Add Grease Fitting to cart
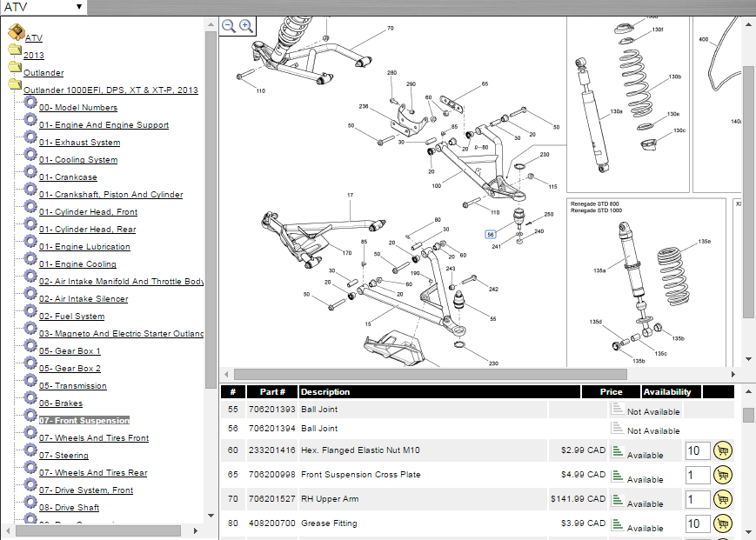This screenshot has height=540, width=756. (723, 523)
